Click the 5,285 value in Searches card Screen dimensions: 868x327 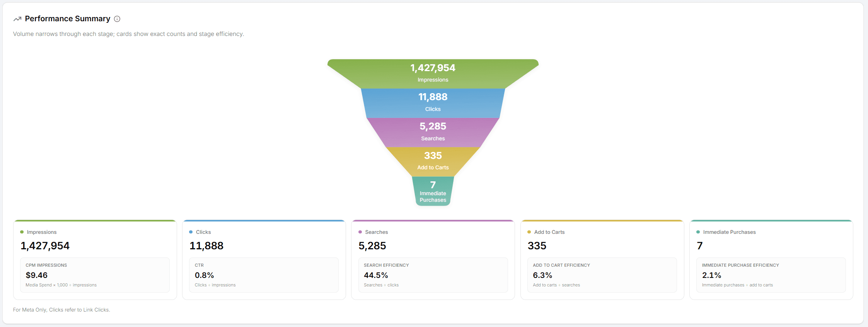click(372, 246)
